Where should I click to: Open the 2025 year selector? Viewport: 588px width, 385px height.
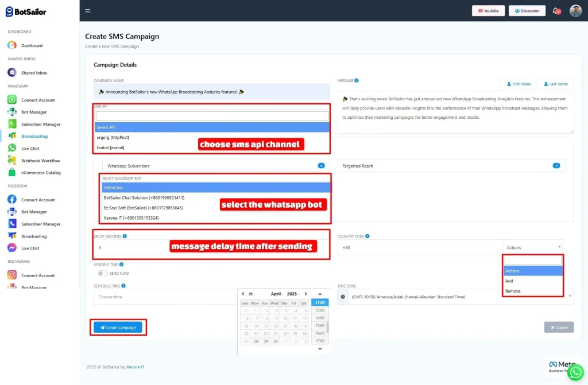pos(293,294)
